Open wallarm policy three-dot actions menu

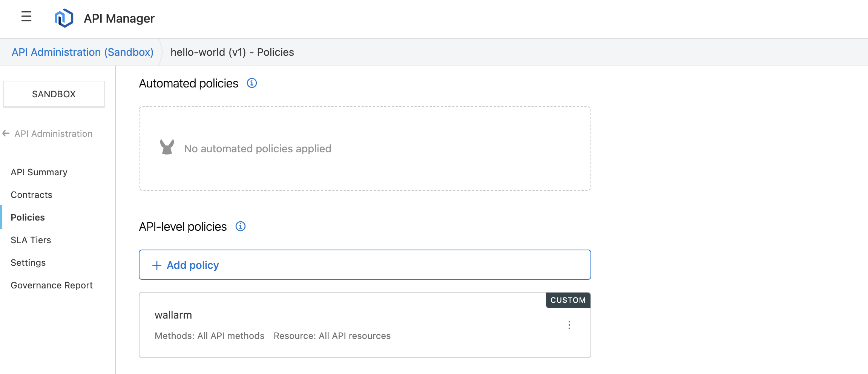click(x=569, y=325)
